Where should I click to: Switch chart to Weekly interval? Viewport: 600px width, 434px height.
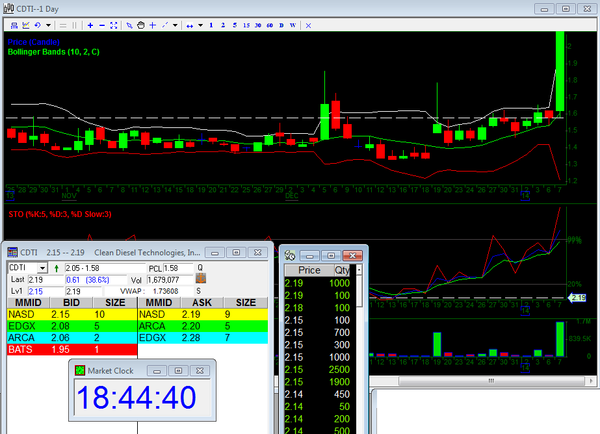click(x=293, y=25)
